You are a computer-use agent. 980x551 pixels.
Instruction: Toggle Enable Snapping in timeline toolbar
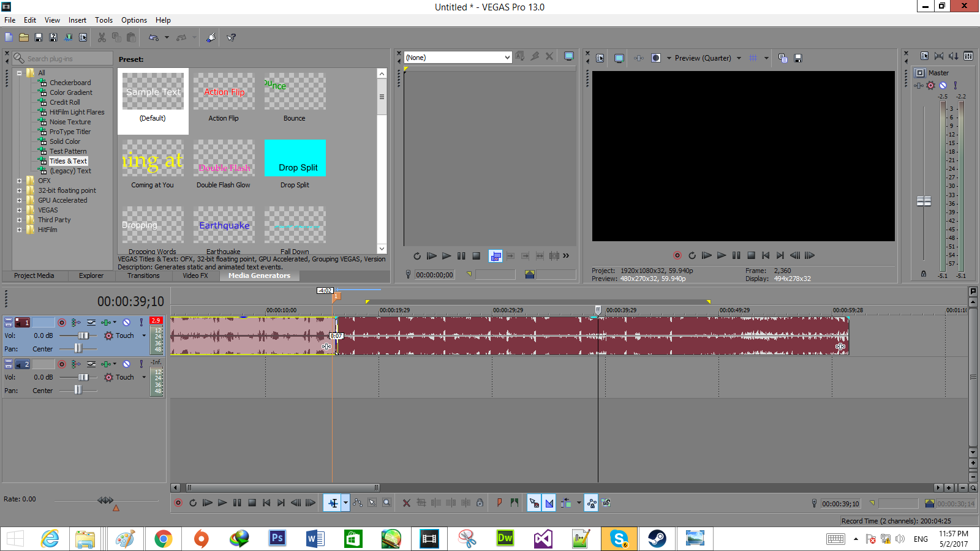click(x=534, y=503)
